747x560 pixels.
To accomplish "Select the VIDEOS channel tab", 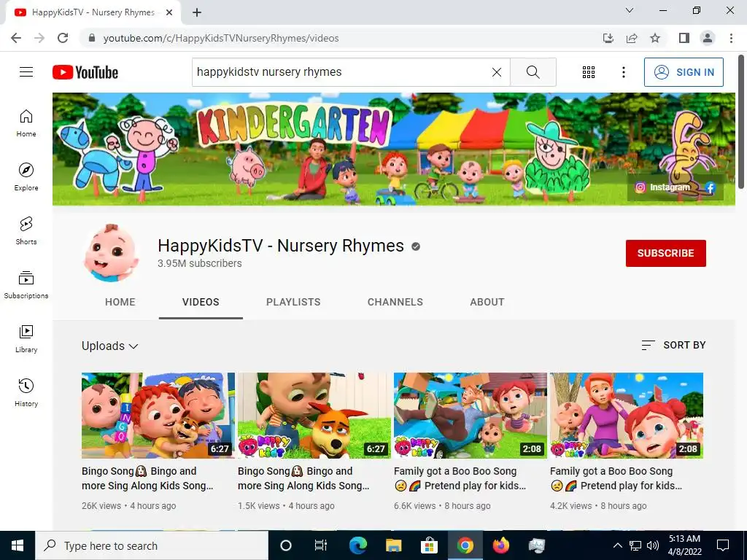I will [201, 302].
